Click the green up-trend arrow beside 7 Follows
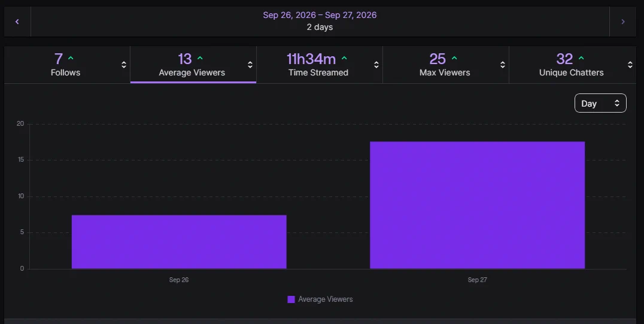The width and height of the screenshot is (644, 324). point(71,58)
